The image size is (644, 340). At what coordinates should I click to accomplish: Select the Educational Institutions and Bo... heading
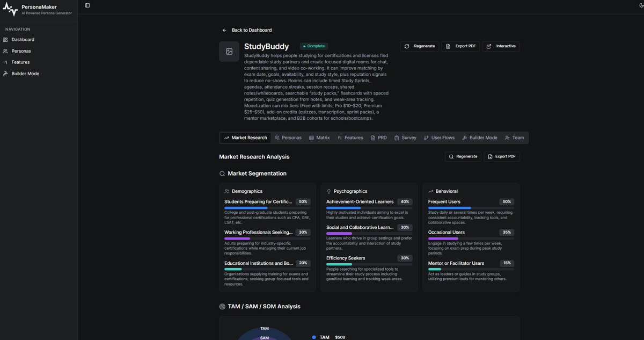259,263
